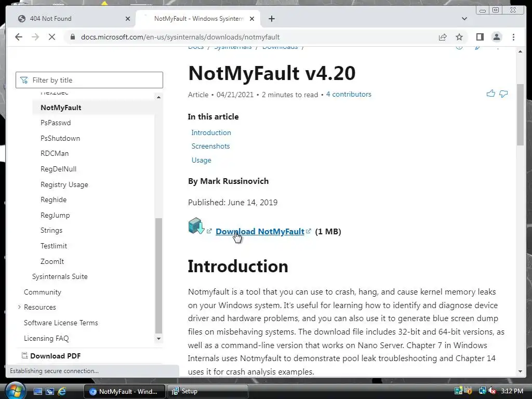Open Community in sidebar
532x399 pixels.
pos(43,292)
